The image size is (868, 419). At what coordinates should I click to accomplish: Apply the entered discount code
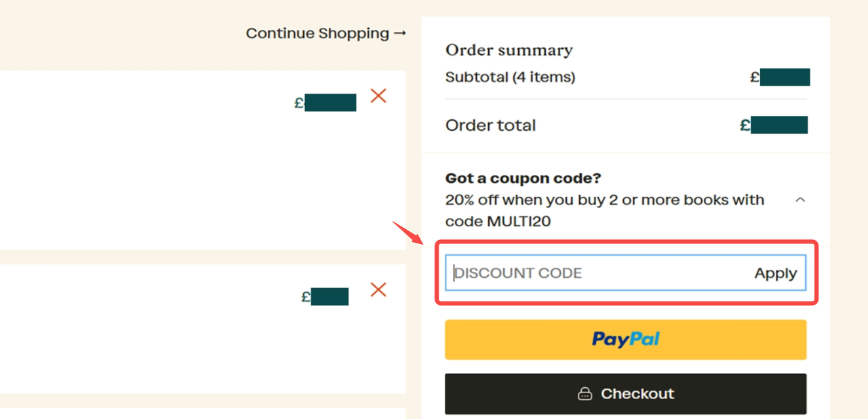tap(775, 273)
